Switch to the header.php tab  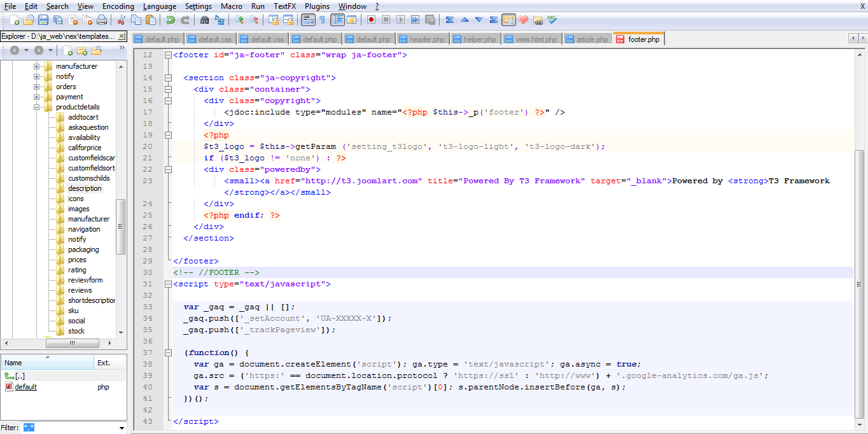422,38
